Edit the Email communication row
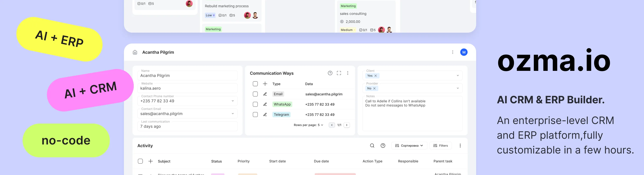This screenshot has height=175, width=644. tap(265, 94)
